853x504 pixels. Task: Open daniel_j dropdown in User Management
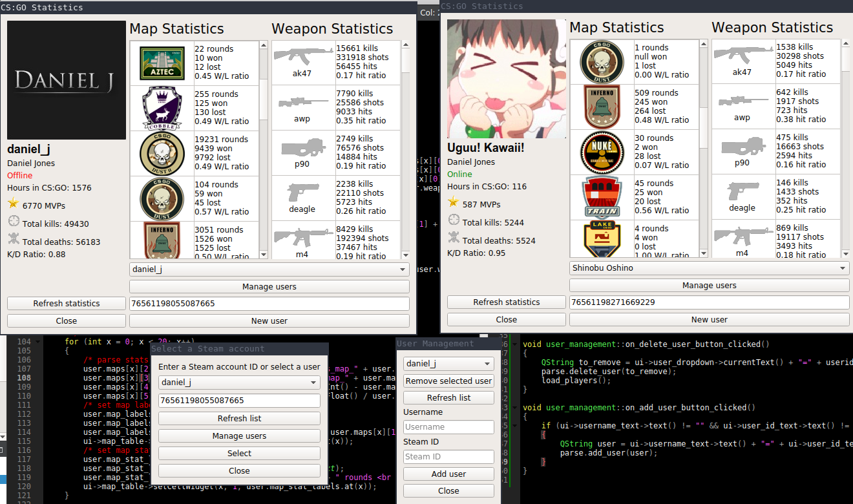click(x=448, y=364)
